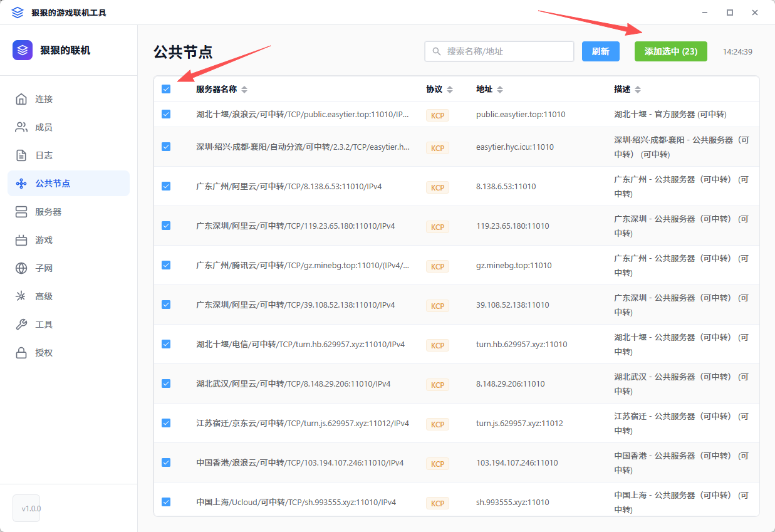The height and width of the screenshot is (532, 775).
Task: Uncheck the 8.148.29.206 row checkbox
Action: coord(166,383)
